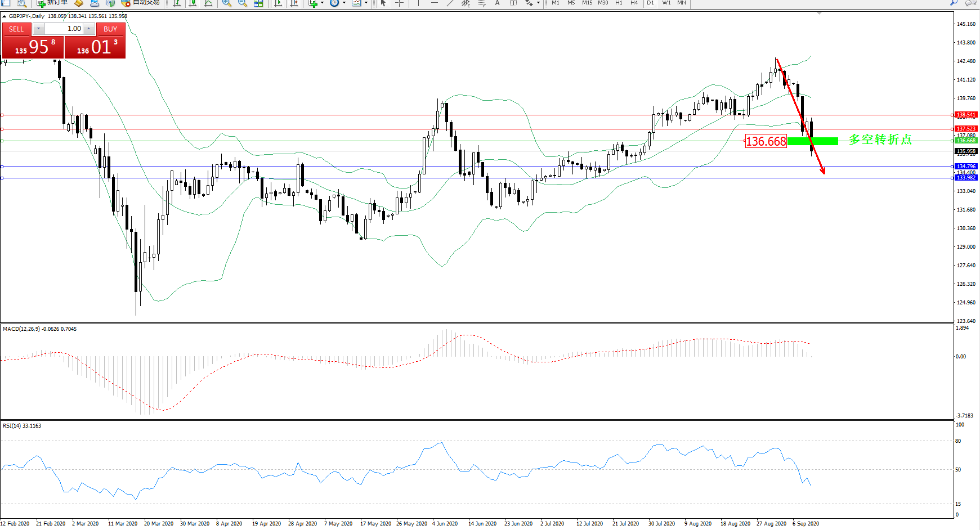Click the tile windows grid icon
The image size is (980, 530).
258,3
